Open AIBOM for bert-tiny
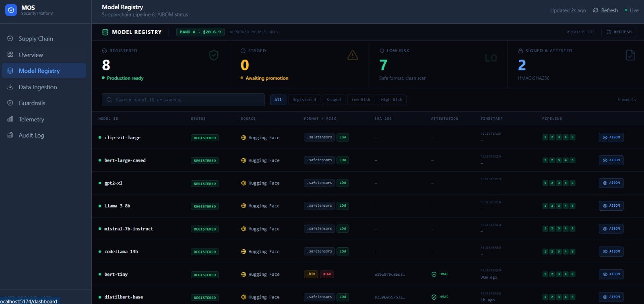 click(611, 274)
